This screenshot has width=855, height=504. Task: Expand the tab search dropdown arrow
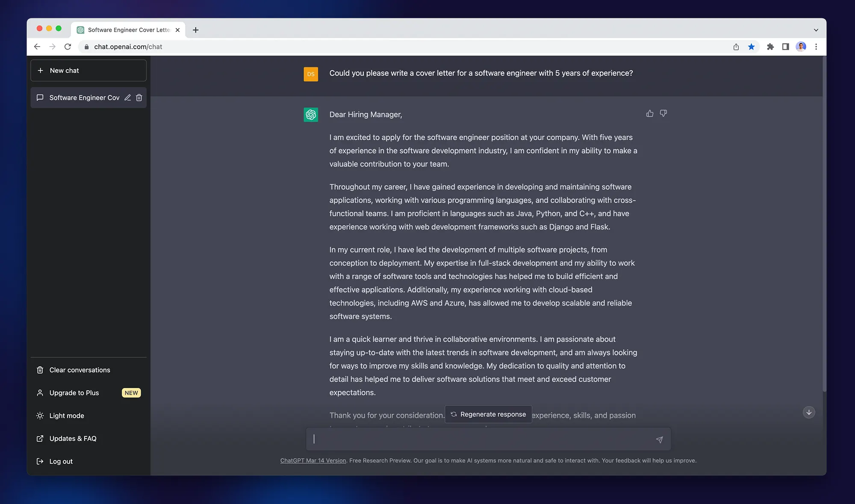tap(816, 30)
